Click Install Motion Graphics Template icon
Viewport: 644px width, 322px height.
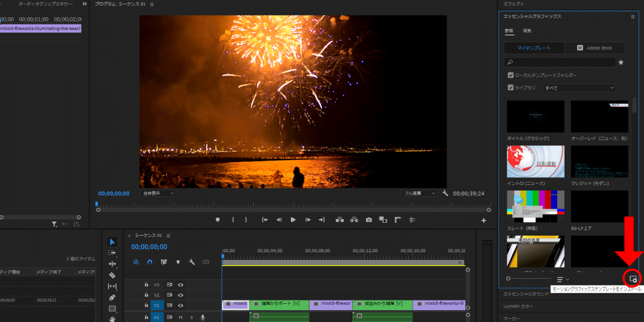point(633,279)
